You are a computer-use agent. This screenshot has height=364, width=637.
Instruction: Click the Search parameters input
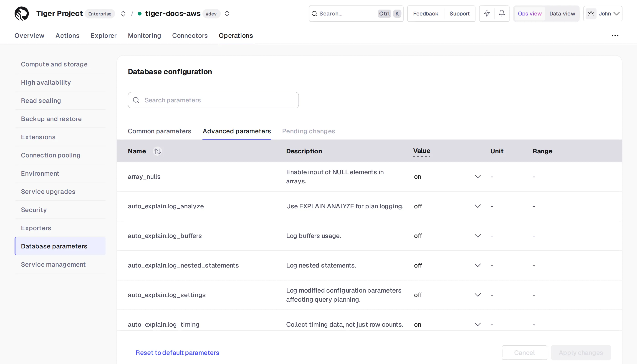[x=213, y=100]
